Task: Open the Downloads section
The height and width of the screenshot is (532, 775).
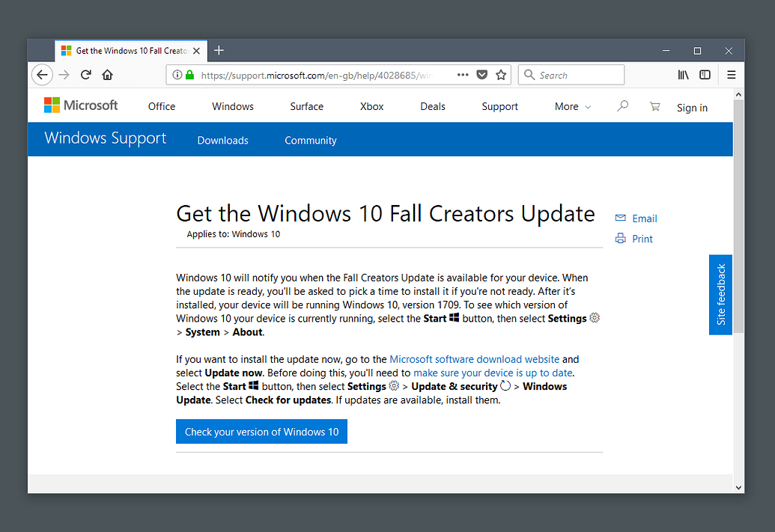Action: point(223,140)
